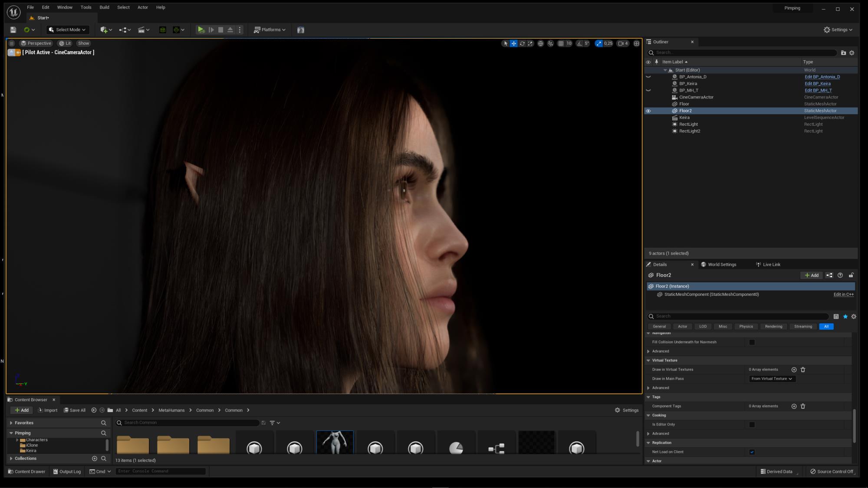Toggle visibility of Floor2 in Outliner

point(648,111)
